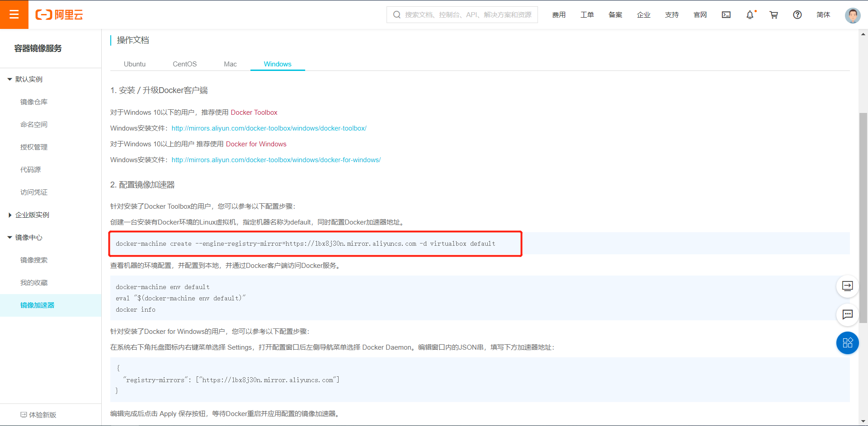Switch language via 简体
The width and height of the screenshot is (868, 426).
(x=823, y=15)
